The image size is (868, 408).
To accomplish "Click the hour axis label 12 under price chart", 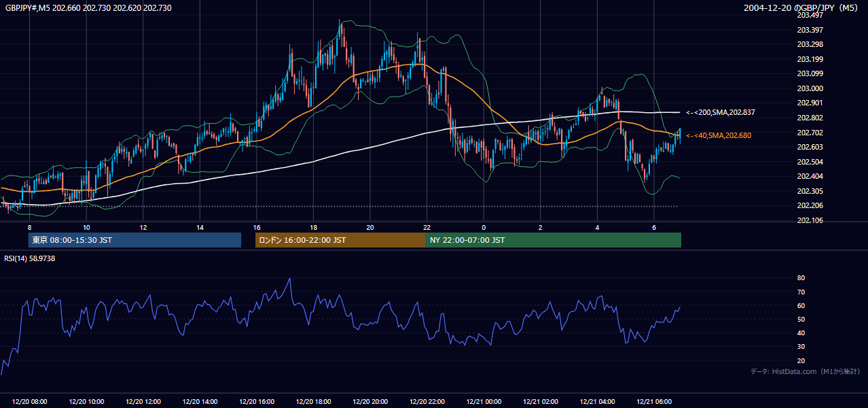I will 143,227.
